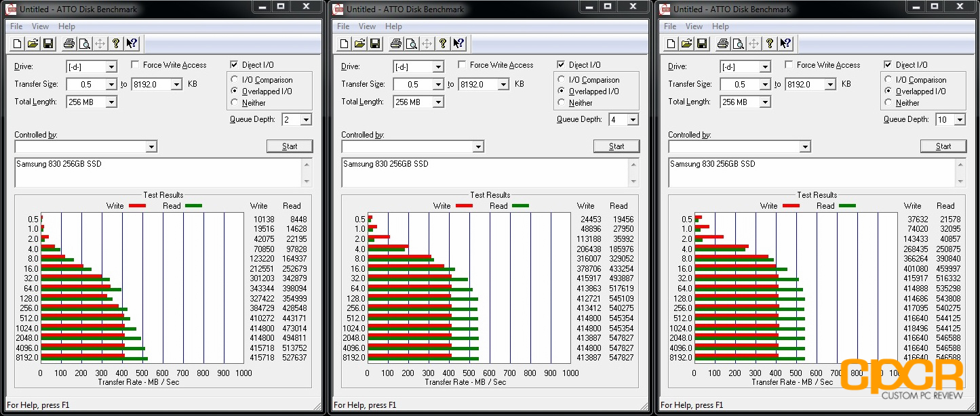Click context help pointer icon in Queue Depth 4 window
Screen dimensions: 980x416
[x=458, y=44]
